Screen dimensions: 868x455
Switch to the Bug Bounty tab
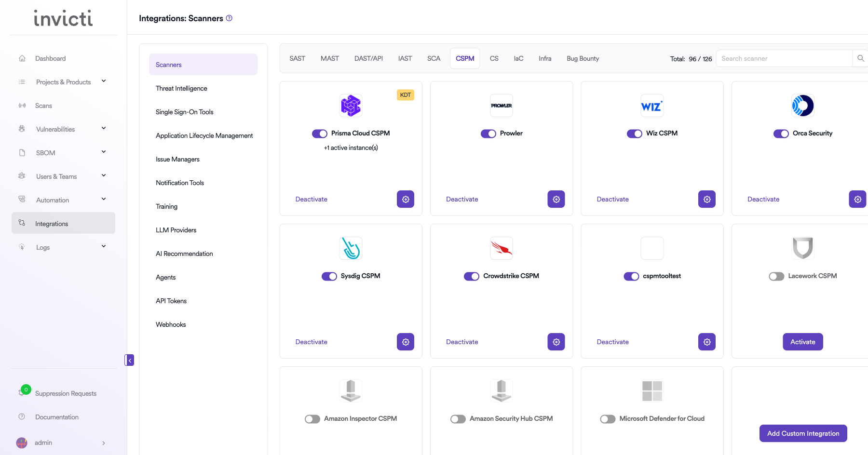point(583,58)
